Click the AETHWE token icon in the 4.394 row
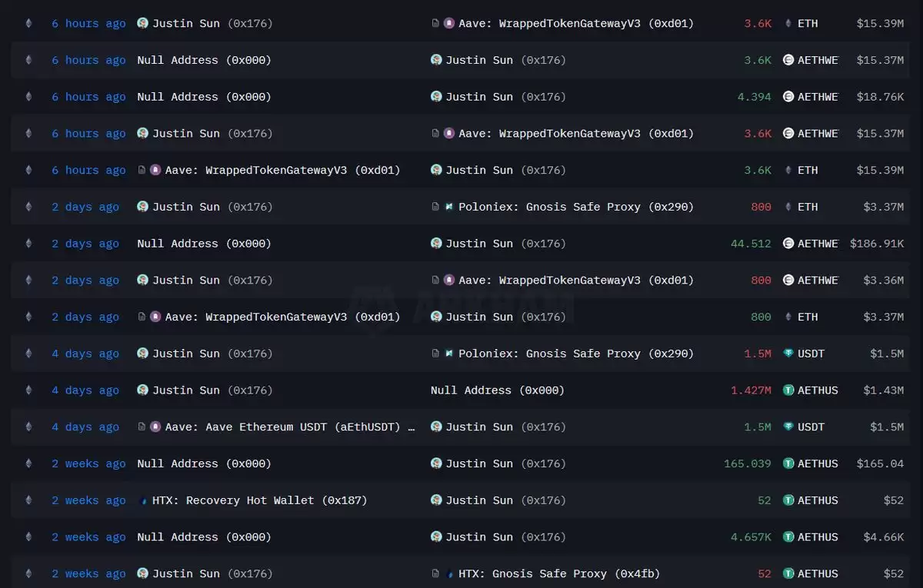923x588 pixels. pos(788,97)
